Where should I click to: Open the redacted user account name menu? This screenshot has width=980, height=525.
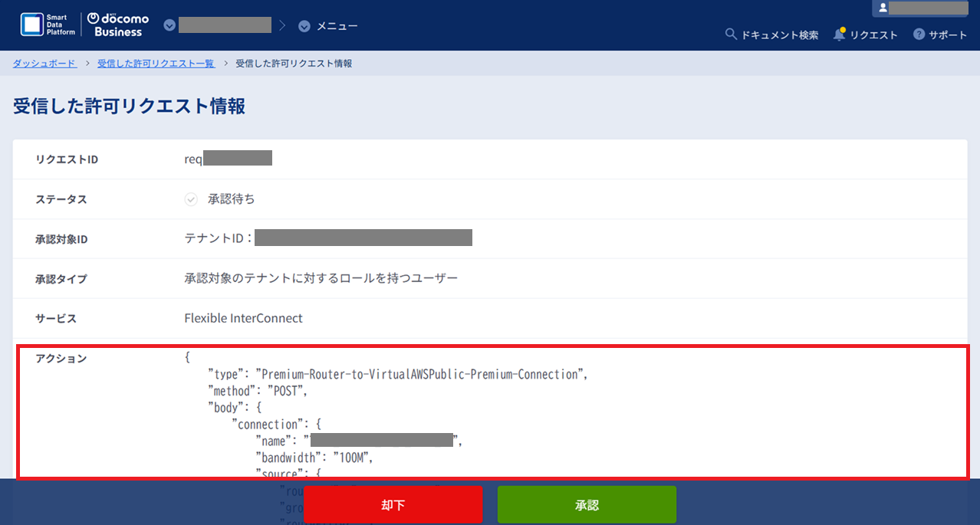(928, 8)
